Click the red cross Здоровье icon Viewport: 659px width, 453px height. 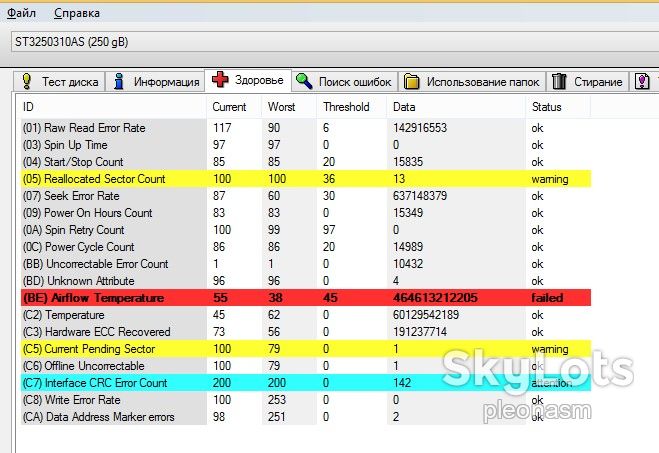pyautogui.click(x=220, y=79)
